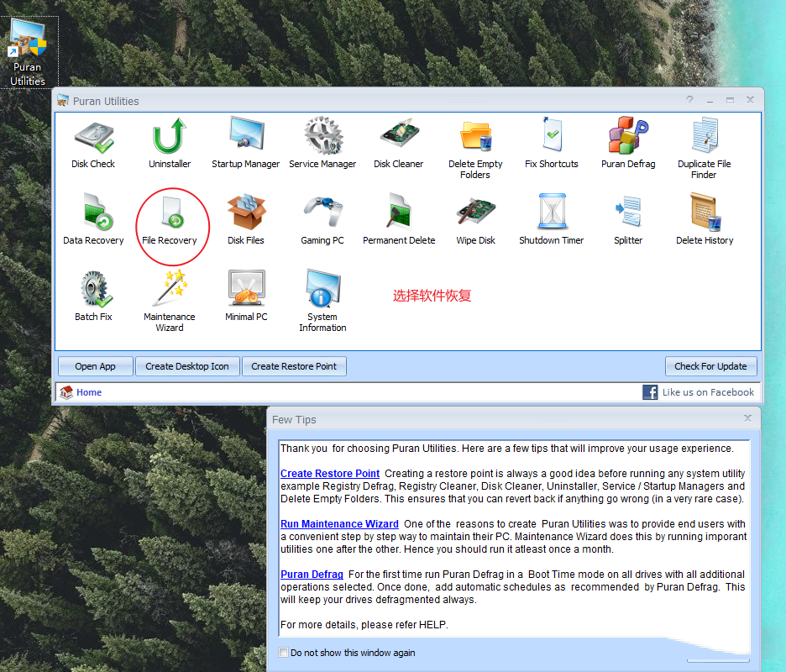Screen dimensions: 786x672
Task: Click the red house Home icon
Action: 66,392
